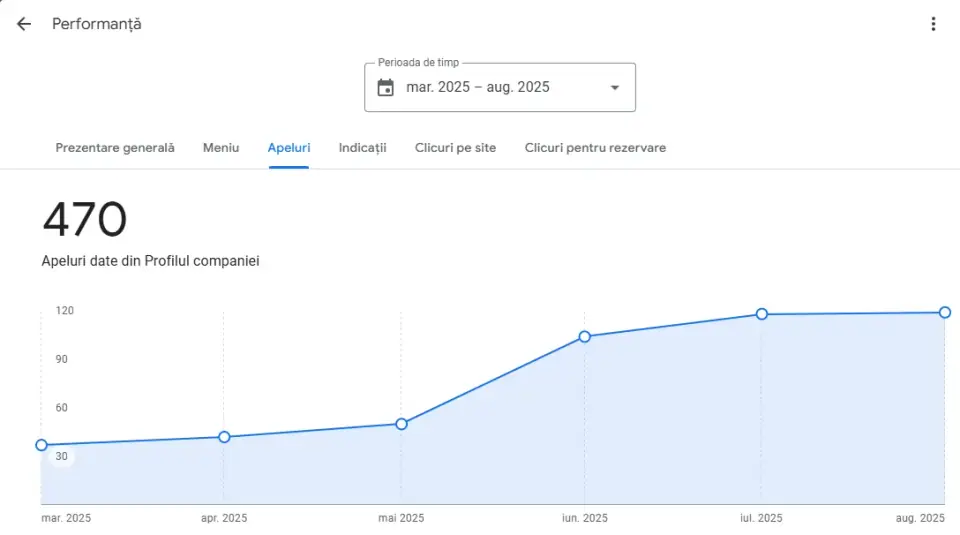Image resolution: width=960 pixels, height=535 pixels.
Task: Click the 'iun. 2025' x-axis label
Action: (x=585, y=518)
